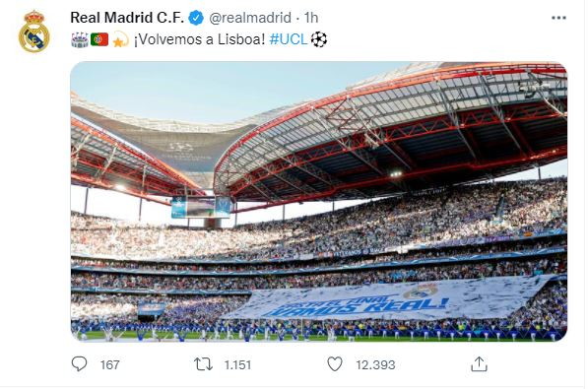Click the stadium emoji in tweet text
The width and height of the screenshot is (588, 389).
pyautogui.click(x=80, y=39)
